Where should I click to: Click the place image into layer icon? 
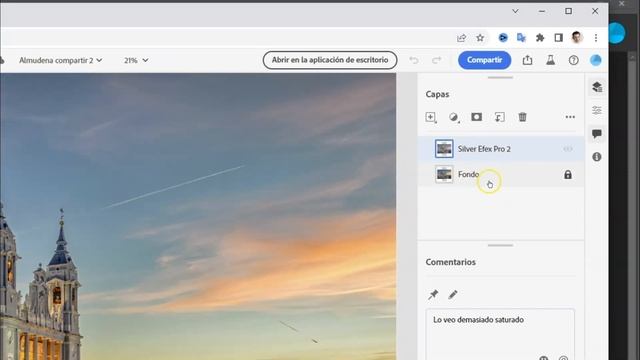(x=500, y=118)
